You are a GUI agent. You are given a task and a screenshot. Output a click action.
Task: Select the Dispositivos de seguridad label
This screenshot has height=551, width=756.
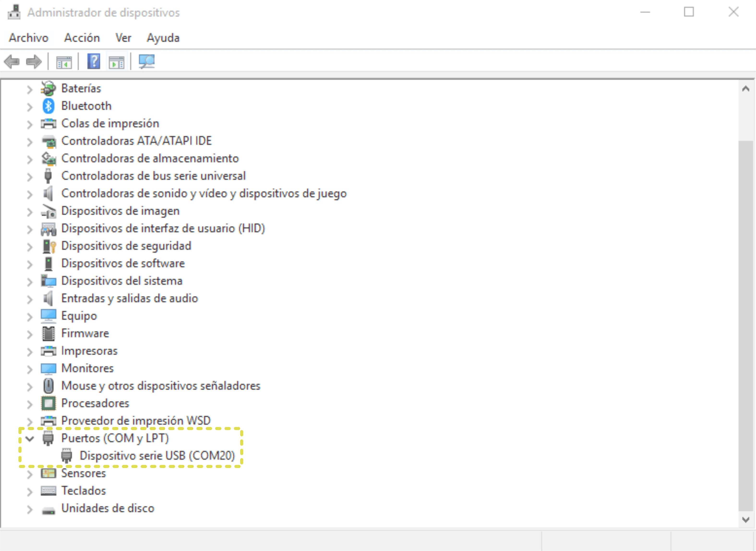(126, 246)
